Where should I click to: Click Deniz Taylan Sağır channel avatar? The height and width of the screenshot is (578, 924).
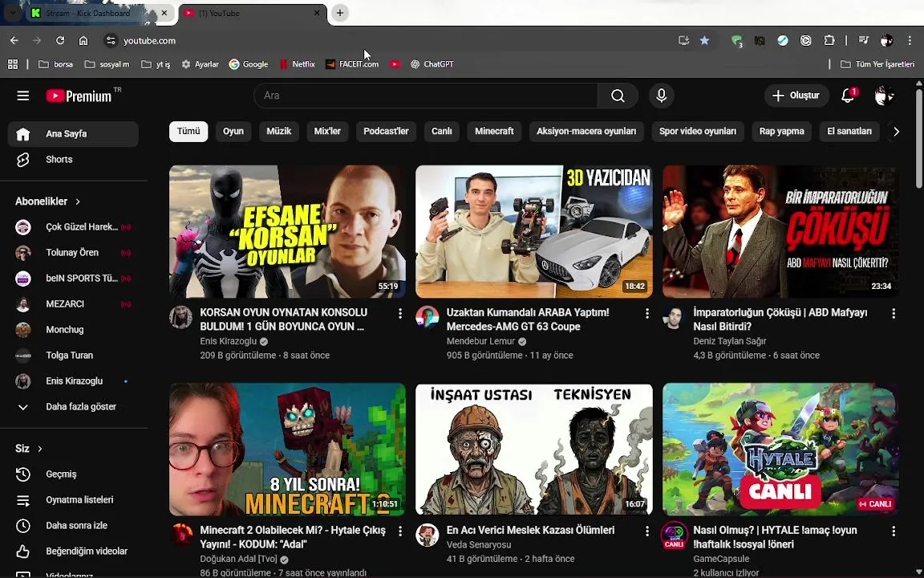point(674,317)
